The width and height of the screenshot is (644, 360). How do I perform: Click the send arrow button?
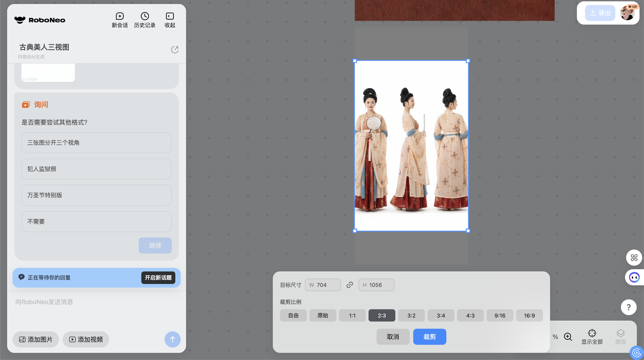pyautogui.click(x=172, y=339)
